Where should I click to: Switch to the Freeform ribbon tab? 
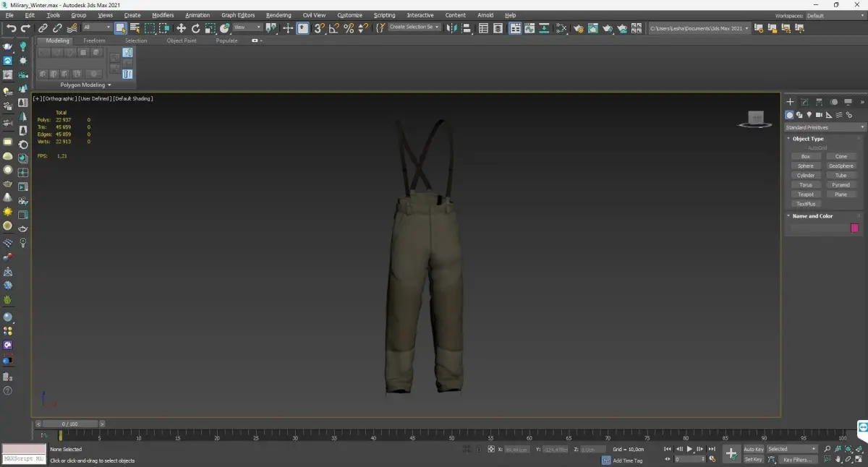(94, 40)
